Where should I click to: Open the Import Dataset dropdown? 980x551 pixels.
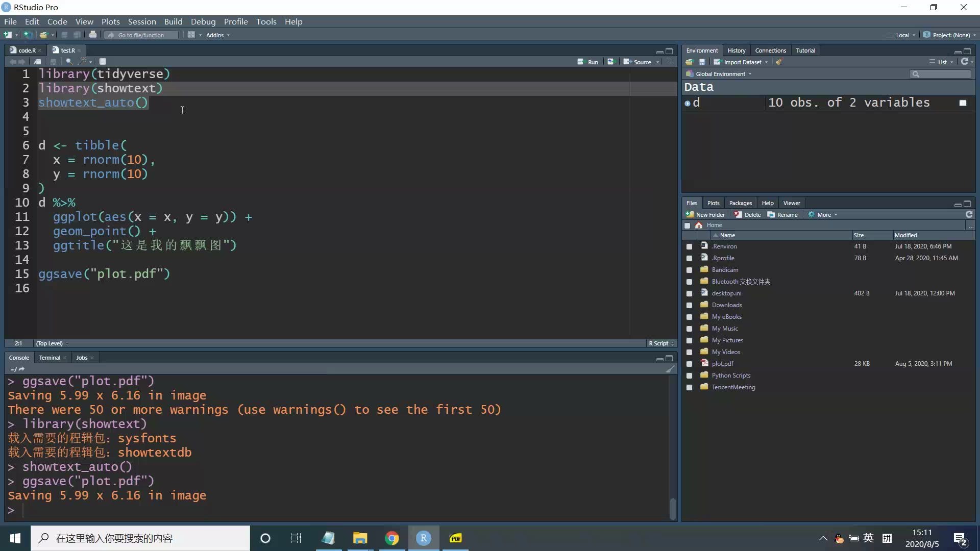[742, 62]
